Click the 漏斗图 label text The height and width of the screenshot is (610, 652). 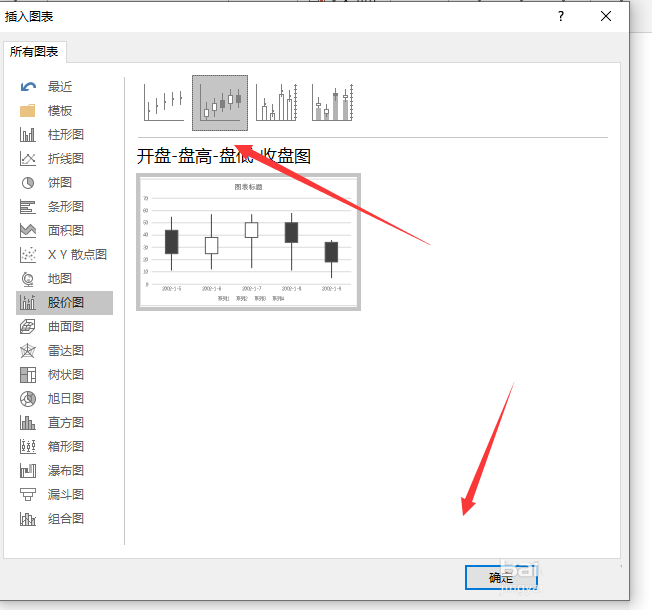click(x=66, y=494)
